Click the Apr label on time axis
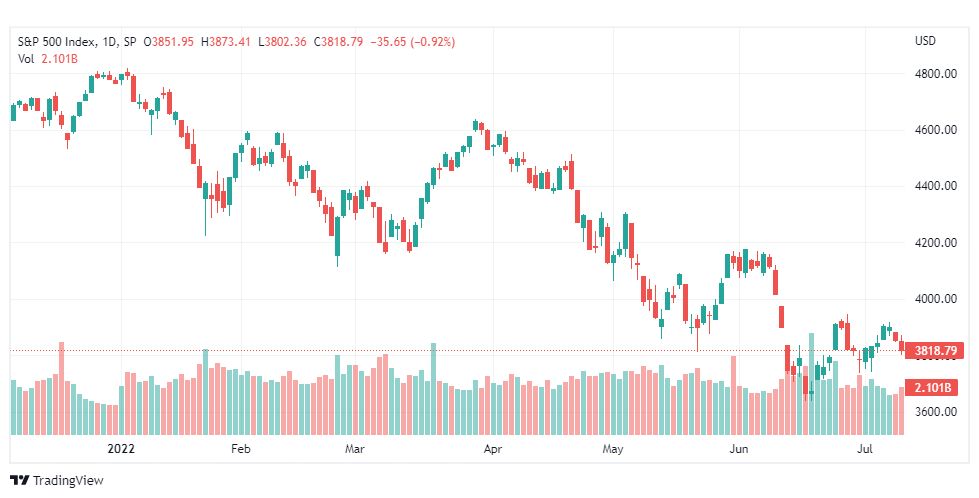This screenshot has width=979, height=498. tap(493, 449)
